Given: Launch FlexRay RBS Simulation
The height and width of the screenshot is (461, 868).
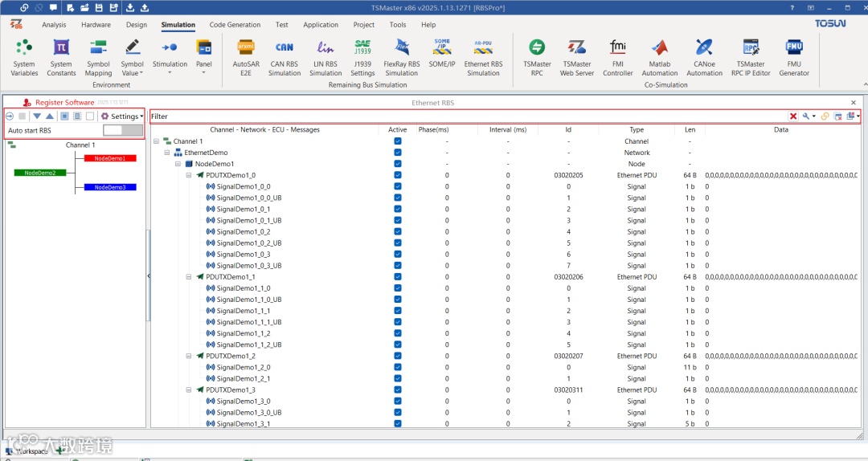Looking at the screenshot, I should pyautogui.click(x=402, y=57).
